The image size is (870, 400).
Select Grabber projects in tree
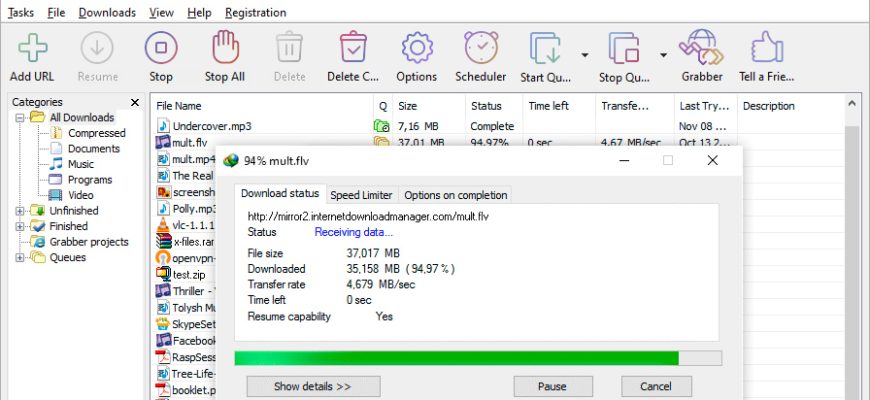click(x=89, y=242)
